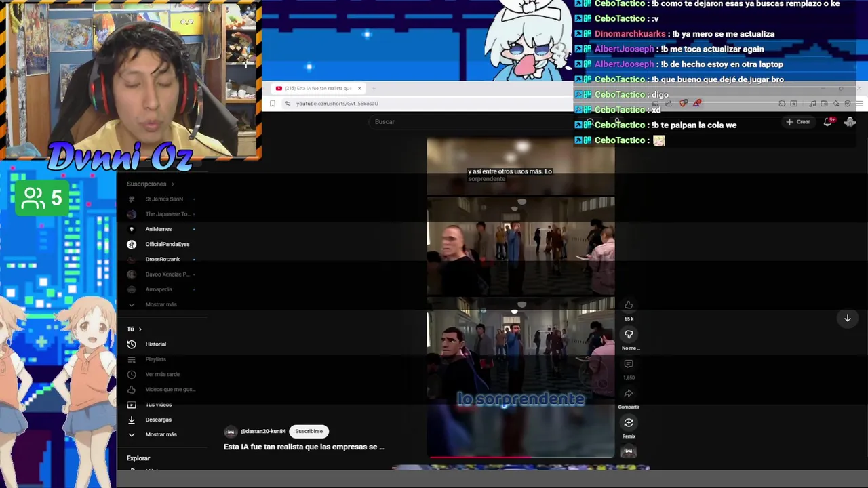Click the VPN shield toolbar icon
Screen dimensions: 868x488
coord(847,104)
